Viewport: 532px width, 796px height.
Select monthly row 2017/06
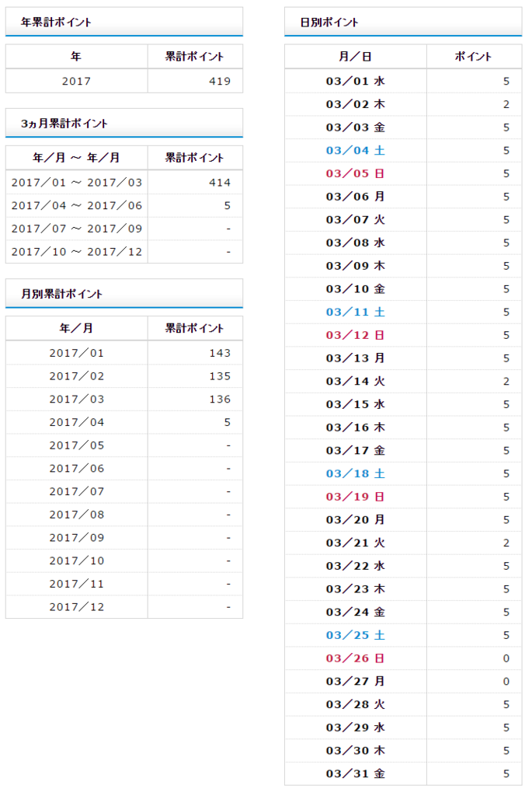point(124,469)
